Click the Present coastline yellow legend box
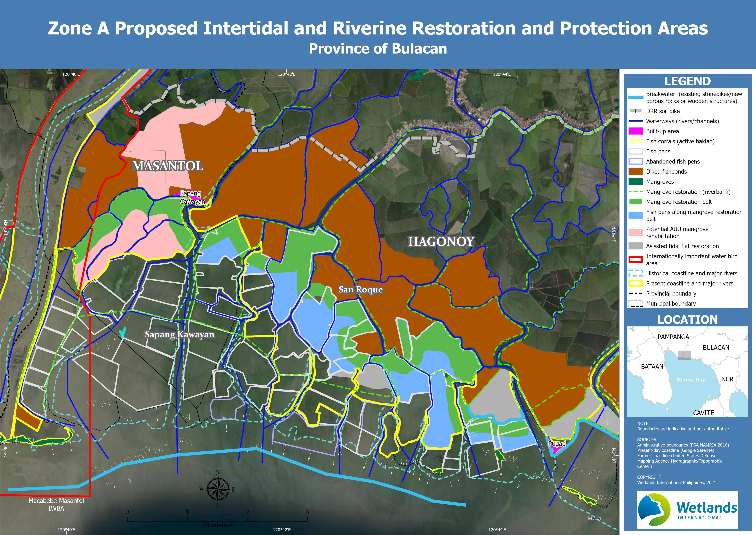 [635, 283]
